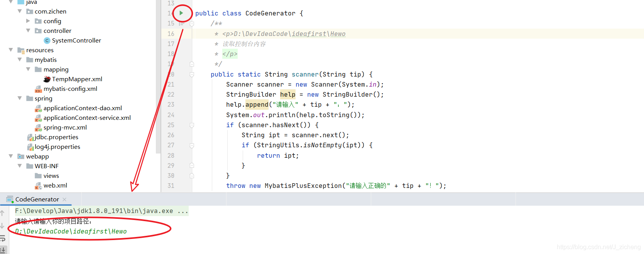Collapse the com.zichen package node

(19, 11)
